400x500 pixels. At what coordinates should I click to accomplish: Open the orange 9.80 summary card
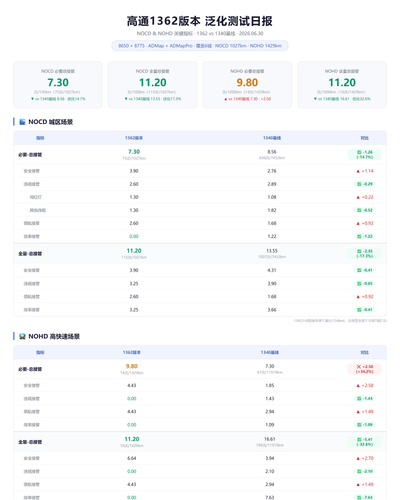click(247, 85)
